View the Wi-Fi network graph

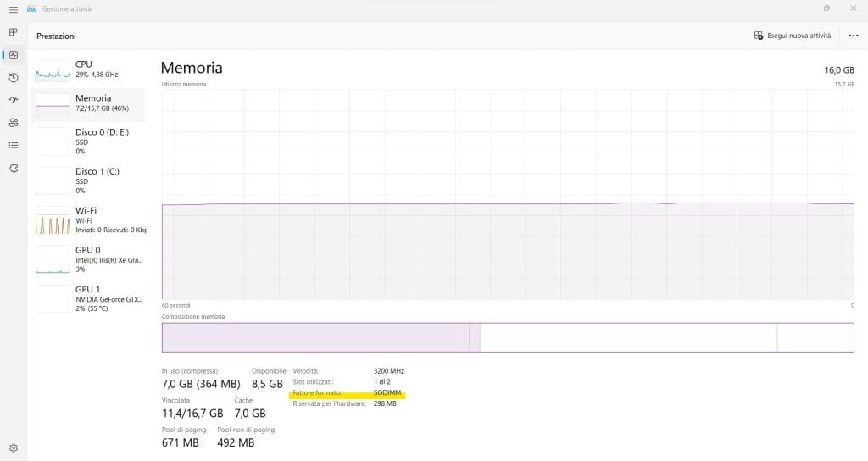[88, 219]
